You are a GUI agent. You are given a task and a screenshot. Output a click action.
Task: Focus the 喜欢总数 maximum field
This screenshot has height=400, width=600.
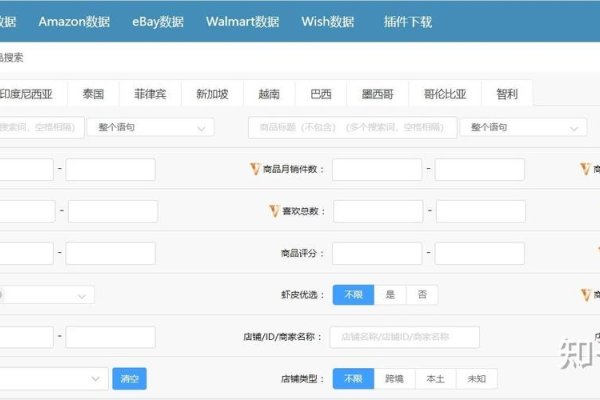pyautogui.click(x=481, y=211)
